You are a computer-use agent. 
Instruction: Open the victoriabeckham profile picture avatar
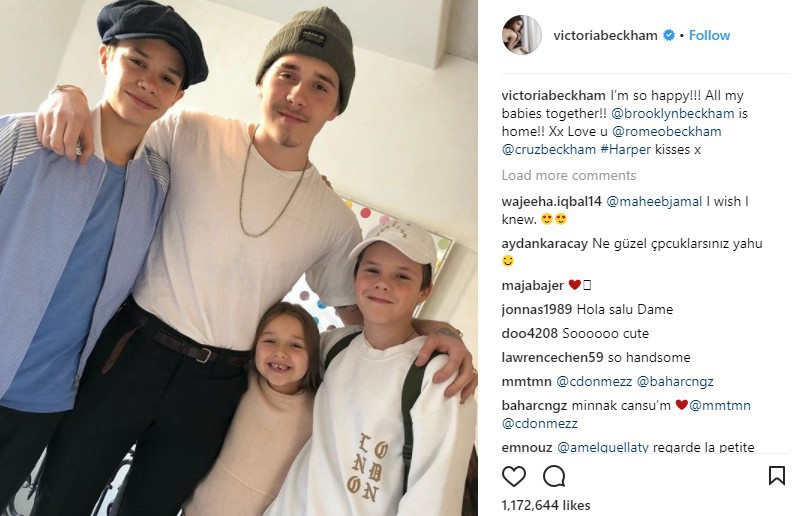point(521,34)
